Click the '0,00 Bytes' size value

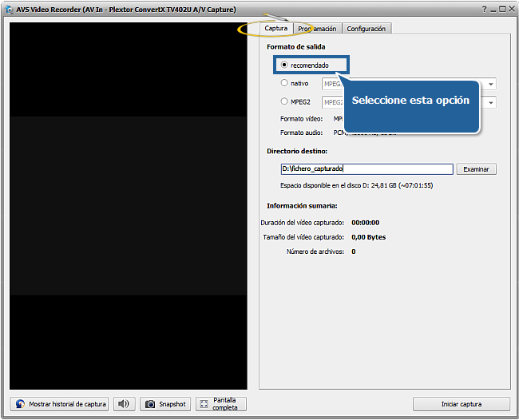pyautogui.click(x=368, y=237)
